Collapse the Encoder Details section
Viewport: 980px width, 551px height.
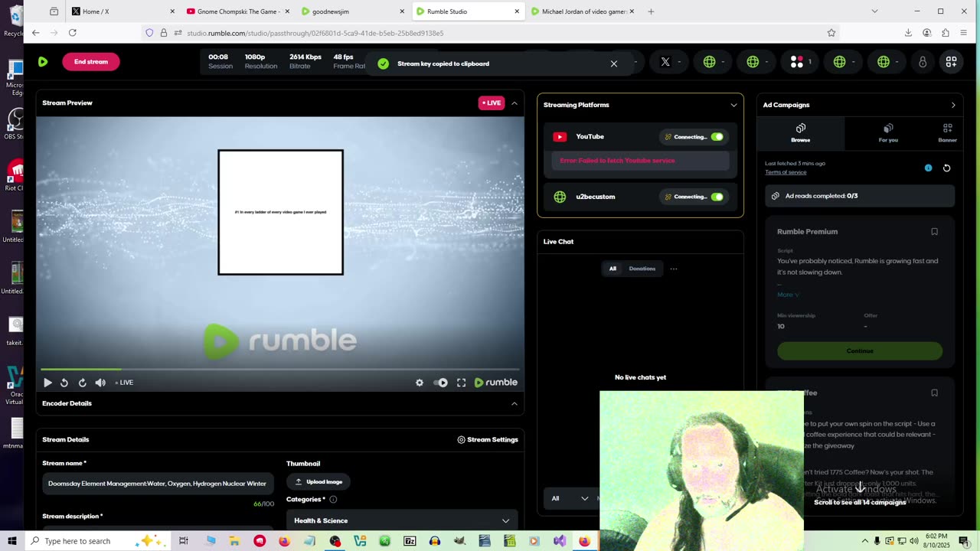tap(514, 403)
